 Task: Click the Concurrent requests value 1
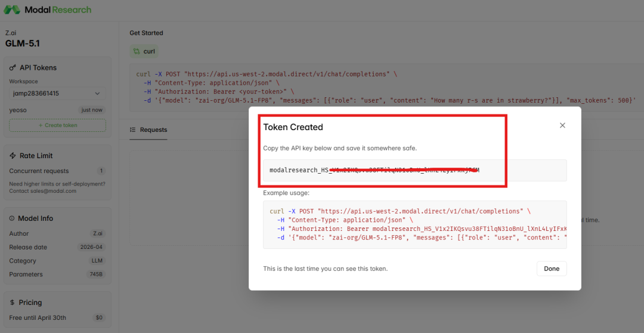pos(101,171)
